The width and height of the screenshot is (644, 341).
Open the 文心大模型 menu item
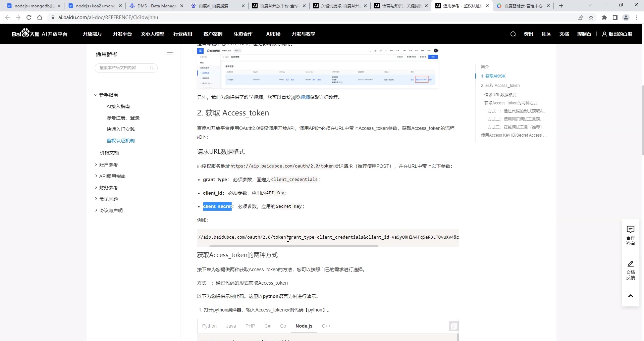pos(152,34)
